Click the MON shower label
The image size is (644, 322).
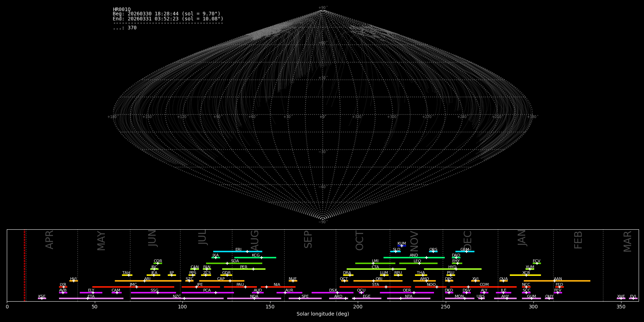[x=459, y=297]
